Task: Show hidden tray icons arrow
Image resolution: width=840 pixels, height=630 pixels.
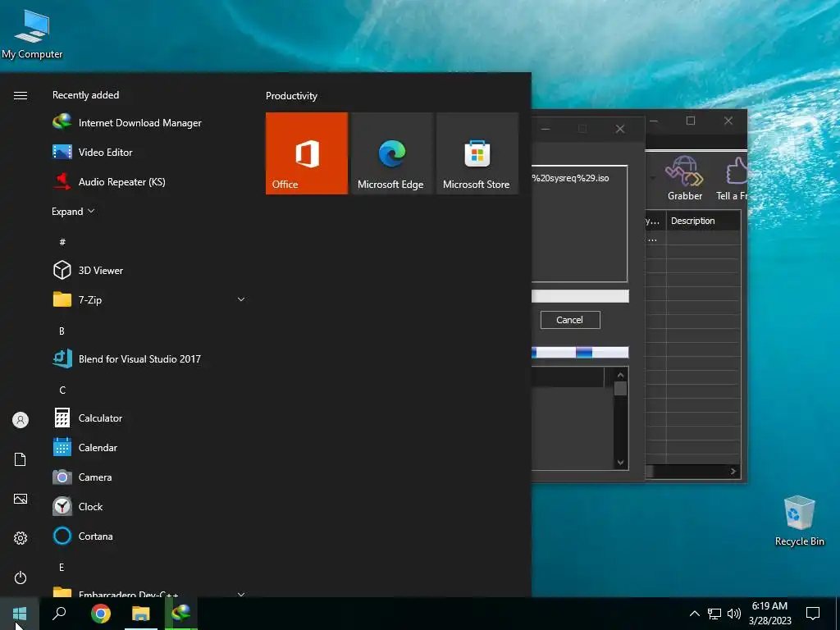Action: 694,614
